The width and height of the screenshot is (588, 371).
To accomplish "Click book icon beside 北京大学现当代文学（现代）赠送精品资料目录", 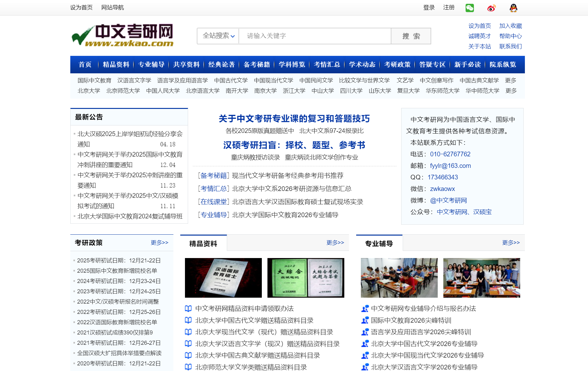I will point(188,332).
